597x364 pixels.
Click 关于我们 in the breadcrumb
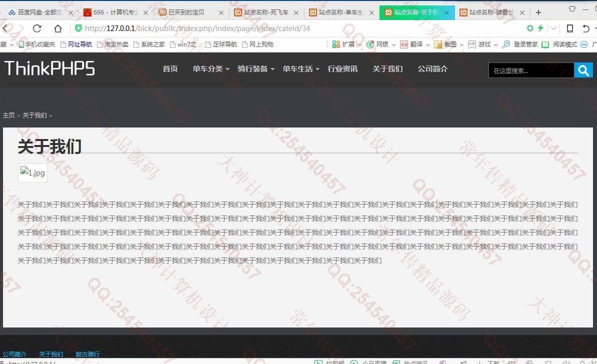point(34,115)
